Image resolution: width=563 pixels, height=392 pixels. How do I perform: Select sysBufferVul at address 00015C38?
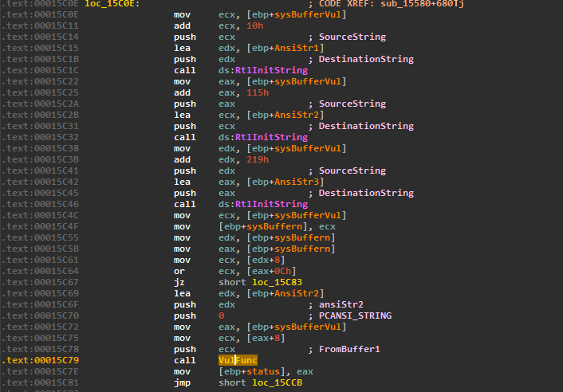[x=308, y=148]
